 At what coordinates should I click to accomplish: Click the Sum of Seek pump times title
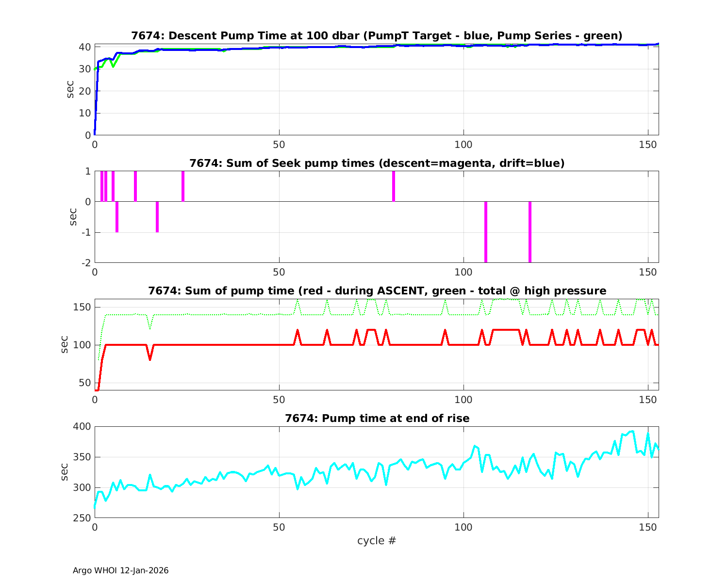(377, 163)
